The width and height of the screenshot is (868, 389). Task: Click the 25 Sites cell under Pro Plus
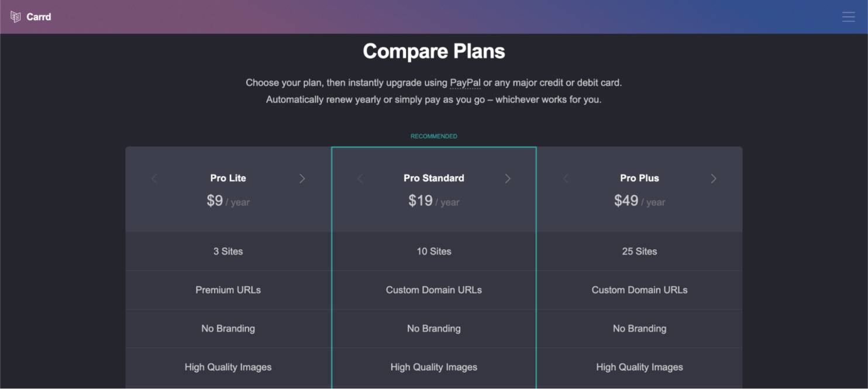(639, 251)
